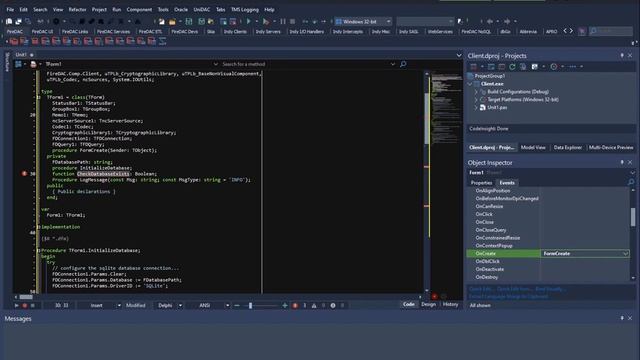The height and width of the screenshot is (360, 640).
Task: Click the Refresh icon in Projects toolbar
Action: pos(512,67)
